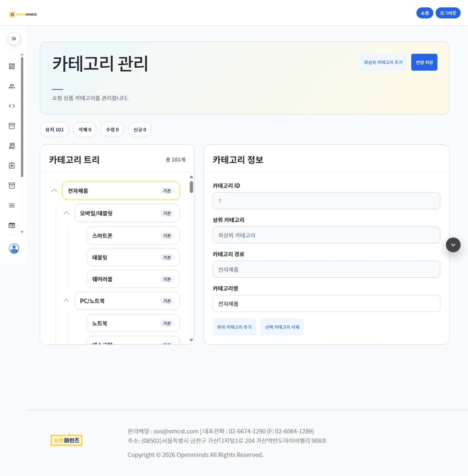
Task: Open the user profile avatar icon
Action: [14, 248]
